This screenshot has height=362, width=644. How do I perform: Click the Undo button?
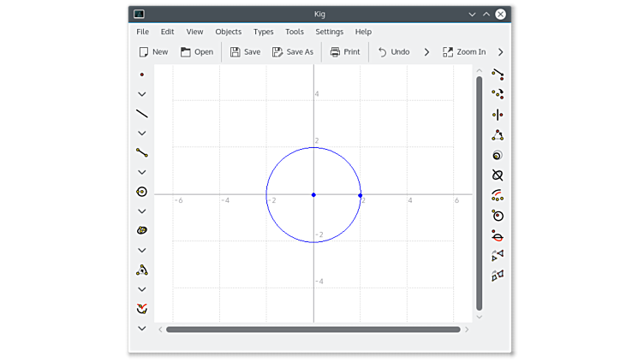click(394, 52)
